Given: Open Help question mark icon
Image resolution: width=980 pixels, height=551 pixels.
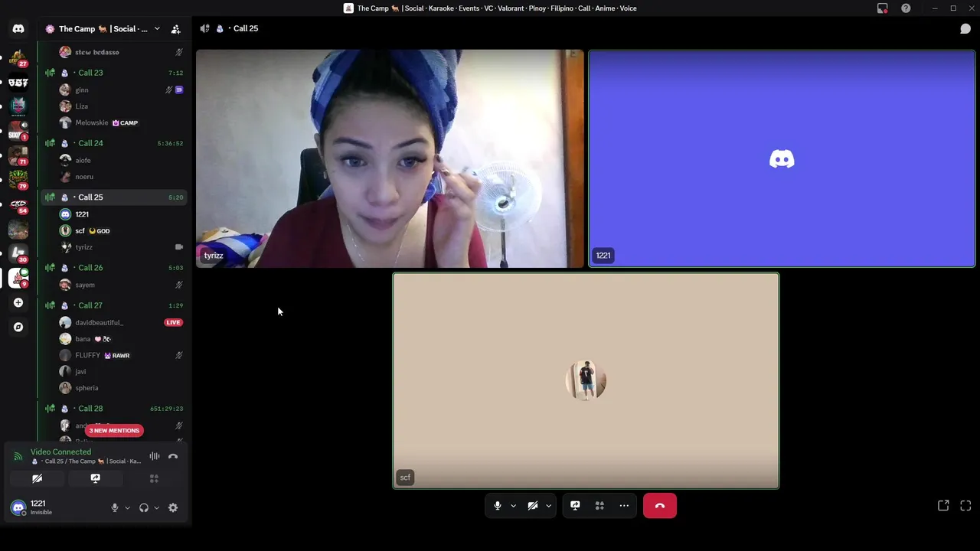Looking at the screenshot, I should coord(906,8).
